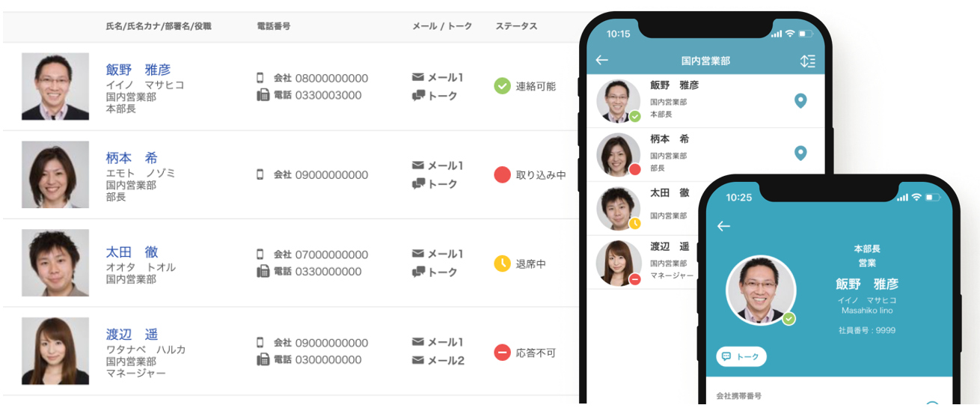
Task: Tap back arrow on profile phone screen
Action: pyautogui.click(x=723, y=226)
